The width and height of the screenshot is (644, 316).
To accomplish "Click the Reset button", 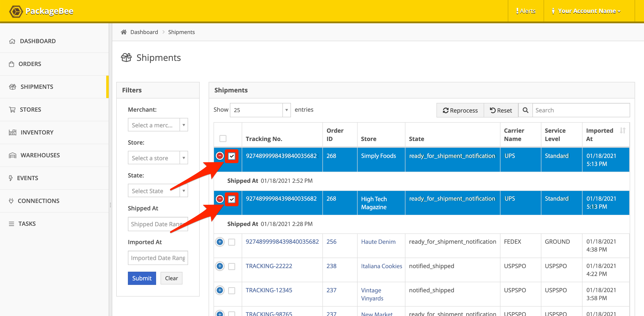I will point(501,110).
